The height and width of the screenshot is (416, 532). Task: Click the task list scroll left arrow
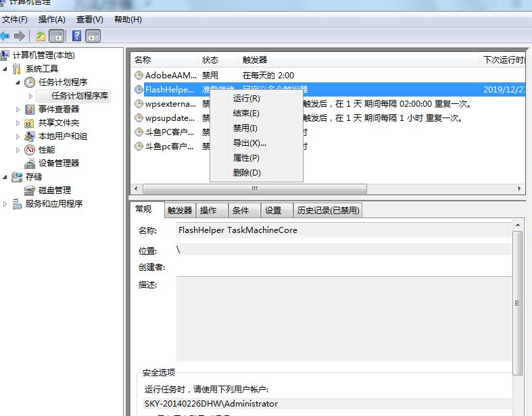click(136, 188)
